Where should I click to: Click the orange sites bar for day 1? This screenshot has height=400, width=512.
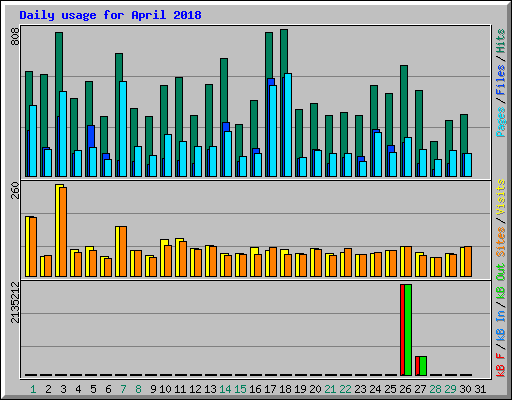coord(33,247)
